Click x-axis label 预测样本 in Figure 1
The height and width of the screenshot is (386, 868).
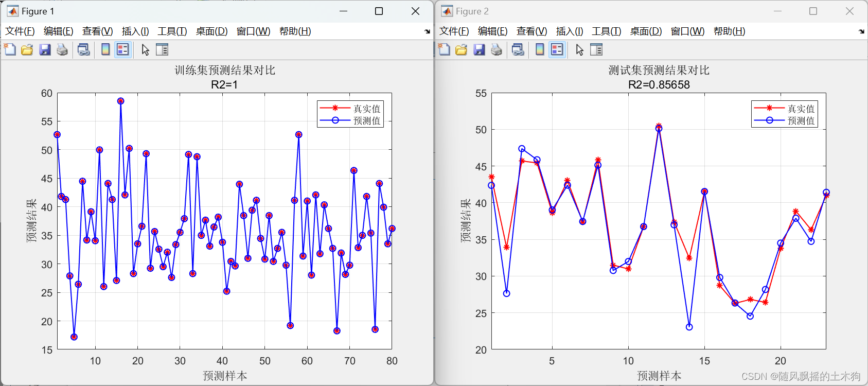225,376
